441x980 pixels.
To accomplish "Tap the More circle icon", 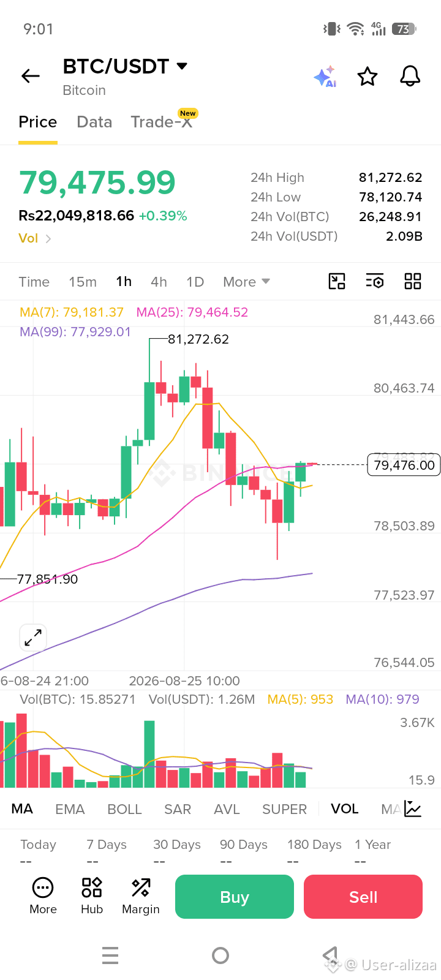I will pos(43,896).
